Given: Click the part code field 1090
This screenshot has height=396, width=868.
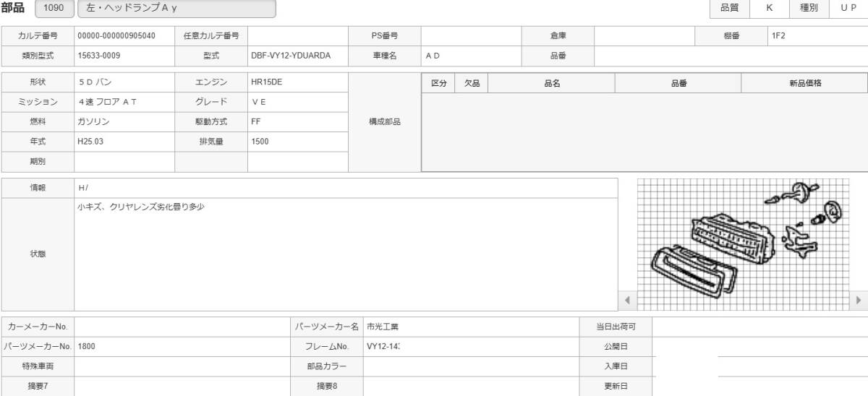Looking at the screenshot, I should [x=54, y=9].
